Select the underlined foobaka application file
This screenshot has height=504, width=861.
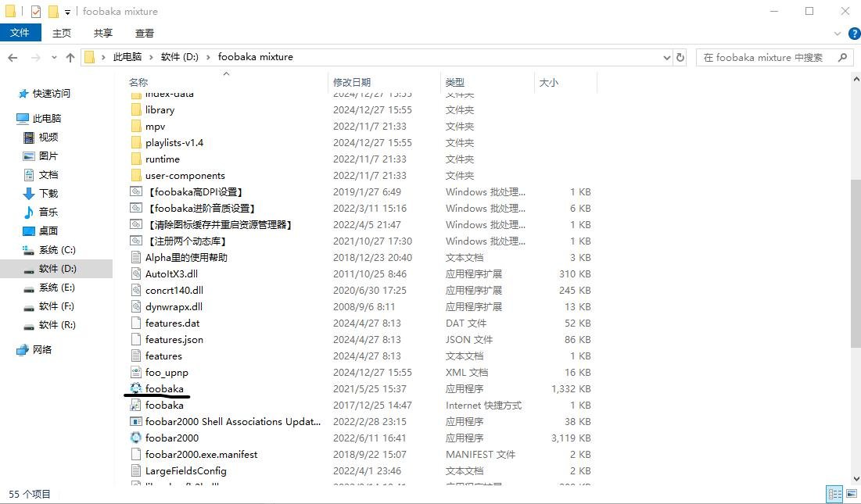point(163,388)
